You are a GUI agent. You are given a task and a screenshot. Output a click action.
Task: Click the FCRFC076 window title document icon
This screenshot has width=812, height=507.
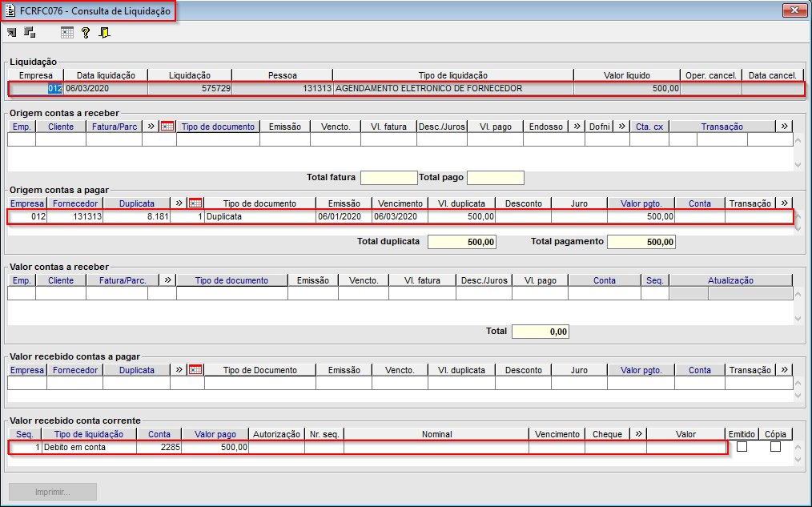pyautogui.click(x=10, y=11)
